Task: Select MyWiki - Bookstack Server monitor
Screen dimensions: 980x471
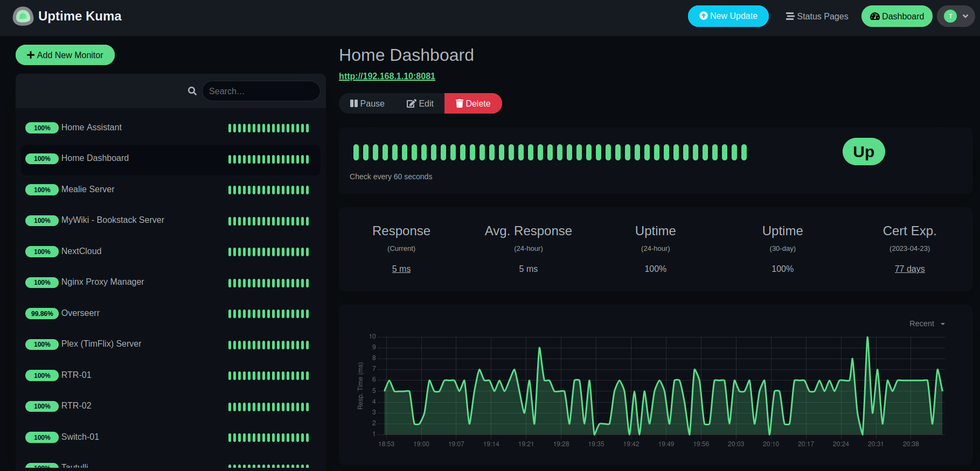Action: [x=170, y=221]
